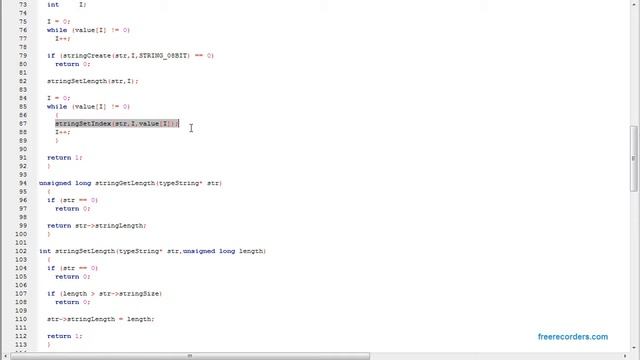Viewport: 640px width, 360px height.
Task: Click 'I = 0;' on line 84
Action: pyautogui.click(x=59, y=98)
